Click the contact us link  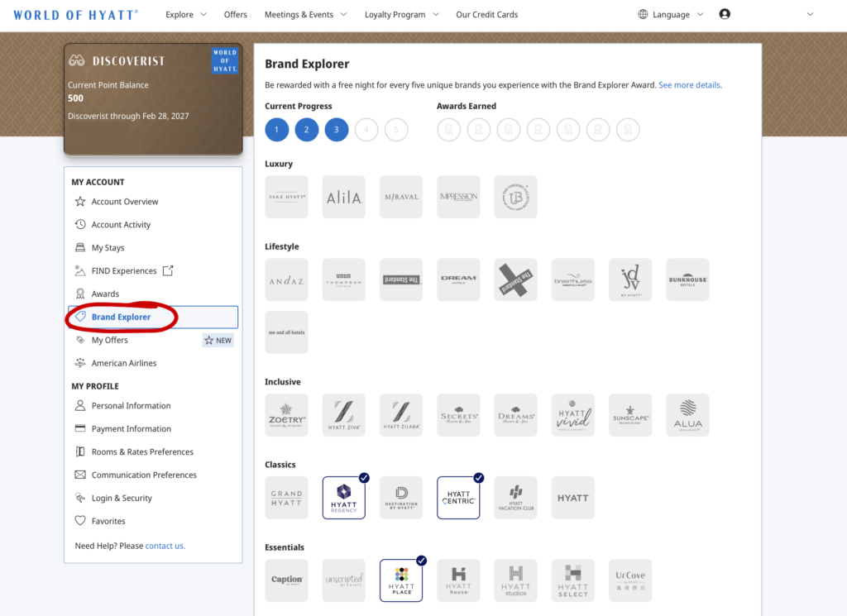coord(165,546)
